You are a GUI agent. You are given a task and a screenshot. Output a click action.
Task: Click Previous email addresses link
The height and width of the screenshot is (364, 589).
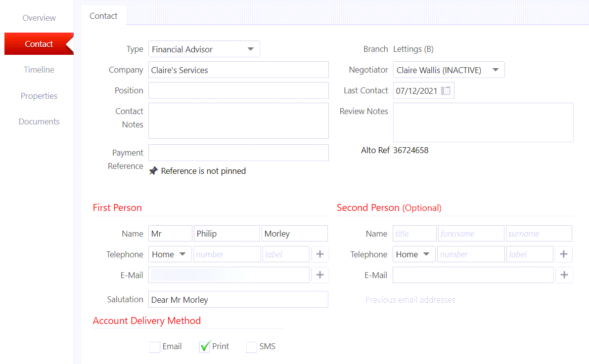click(410, 300)
